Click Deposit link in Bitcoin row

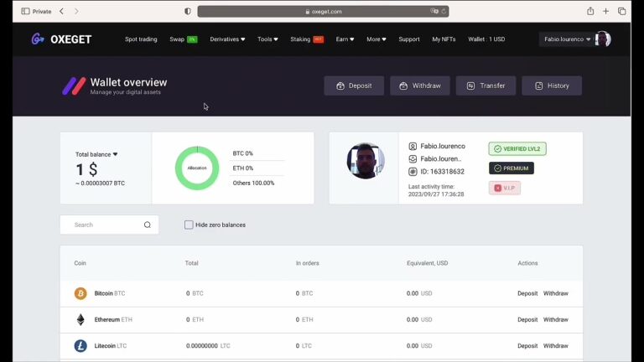[527, 293]
